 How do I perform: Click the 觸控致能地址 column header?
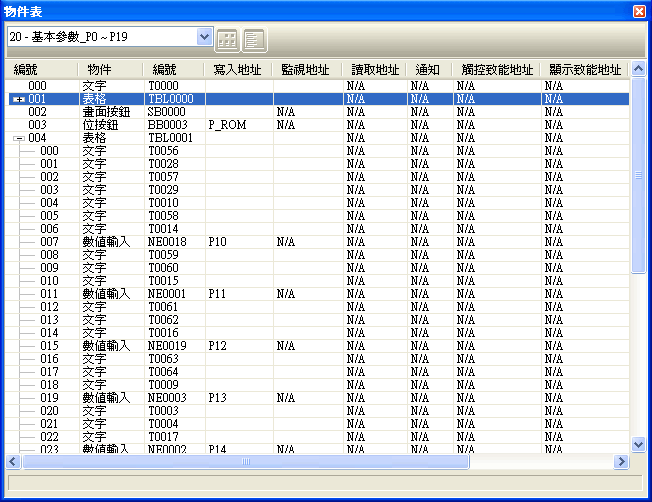pos(497,69)
